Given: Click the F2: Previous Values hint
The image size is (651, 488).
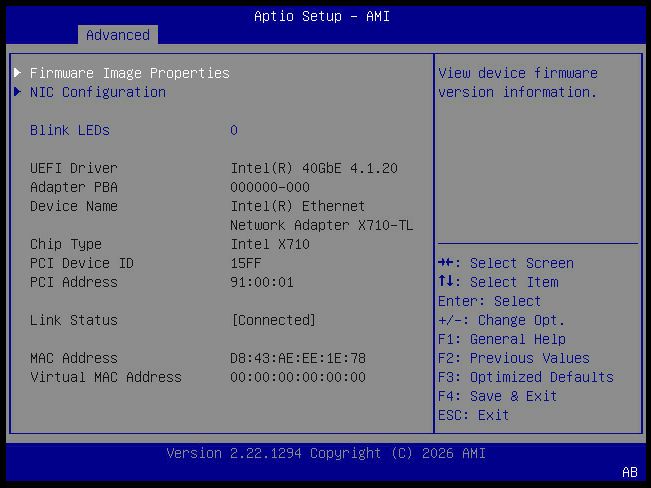Looking at the screenshot, I should point(514,358).
